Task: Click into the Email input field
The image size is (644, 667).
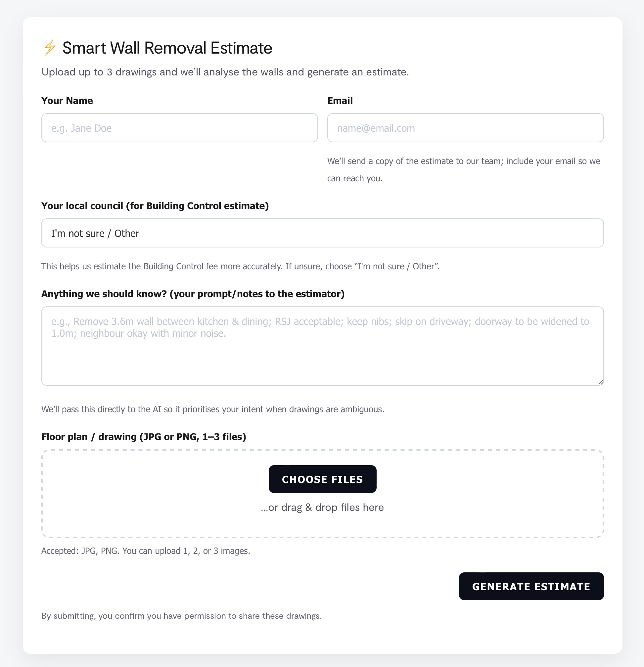Action: click(465, 128)
